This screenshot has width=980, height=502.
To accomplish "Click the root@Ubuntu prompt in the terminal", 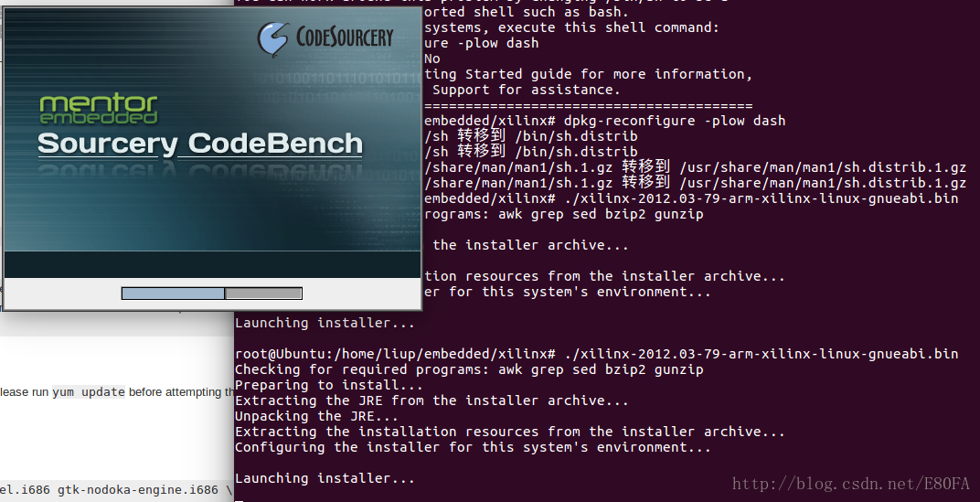I will (395, 354).
